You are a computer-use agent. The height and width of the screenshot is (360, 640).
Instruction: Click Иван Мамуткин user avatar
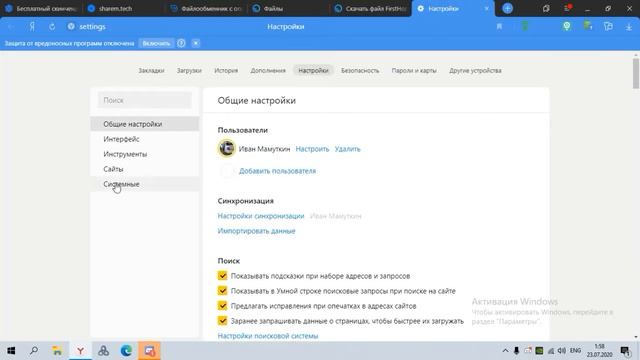pyautogui.click(x=227, y=148)
